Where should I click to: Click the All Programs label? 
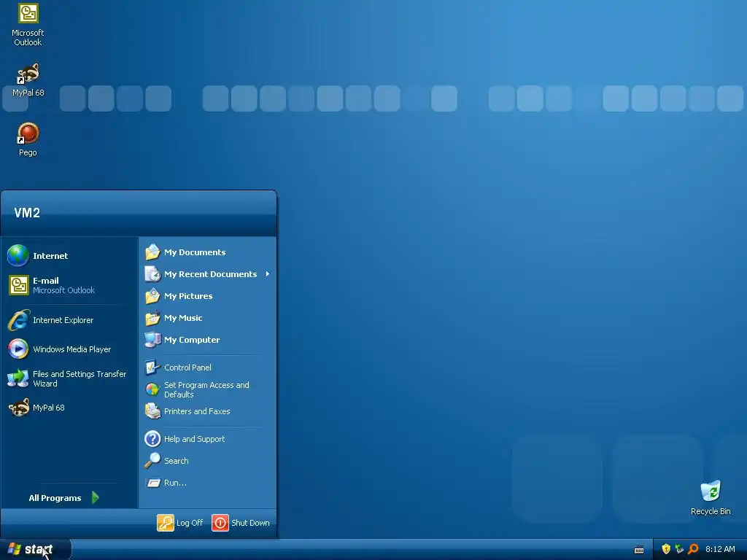click(55, 497)
